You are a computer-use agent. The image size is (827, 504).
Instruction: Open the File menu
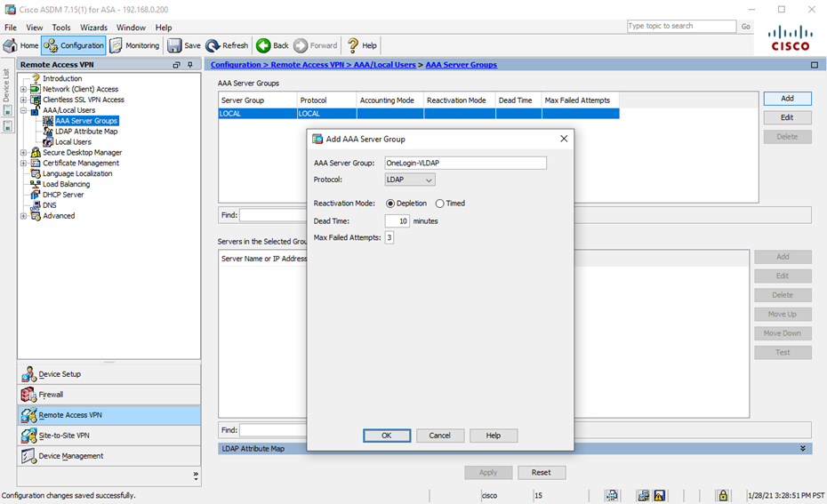click(11, 28)
